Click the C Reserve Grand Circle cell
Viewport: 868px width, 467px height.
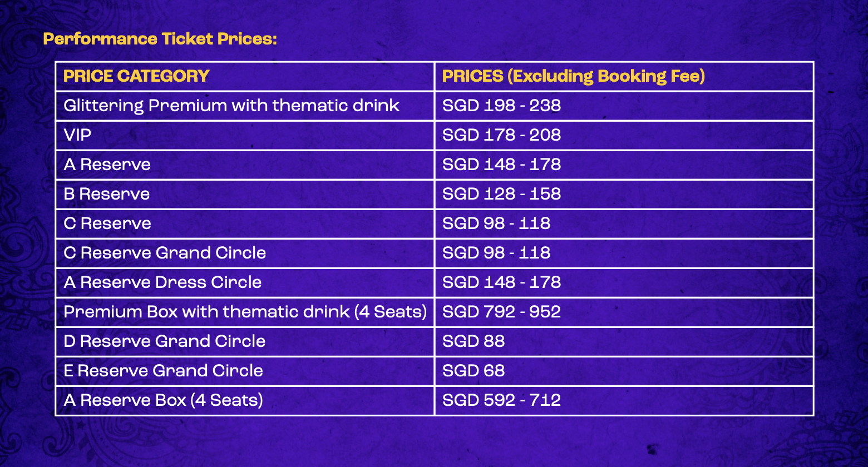coord(165,253)
